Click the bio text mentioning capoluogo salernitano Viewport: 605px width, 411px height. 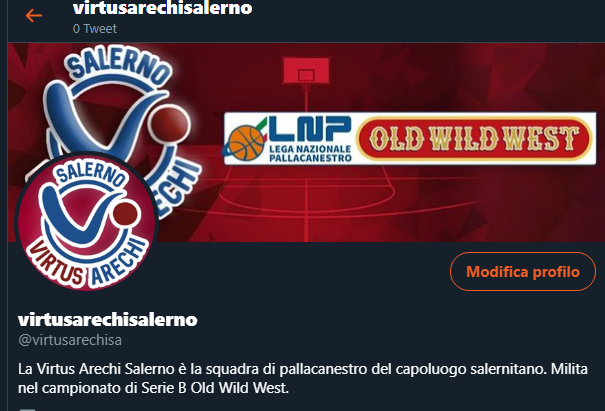click(x=302, y=378)
